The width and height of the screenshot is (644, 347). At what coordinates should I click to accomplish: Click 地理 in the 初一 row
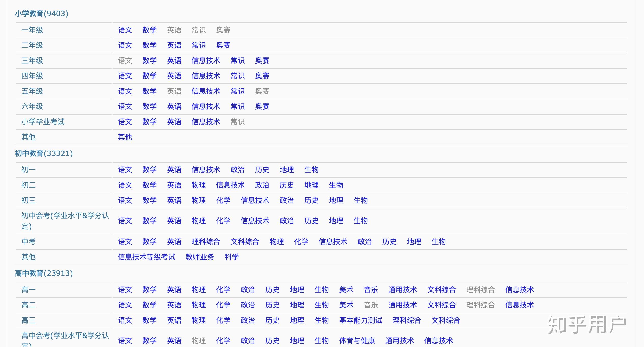tap(287, 170)
